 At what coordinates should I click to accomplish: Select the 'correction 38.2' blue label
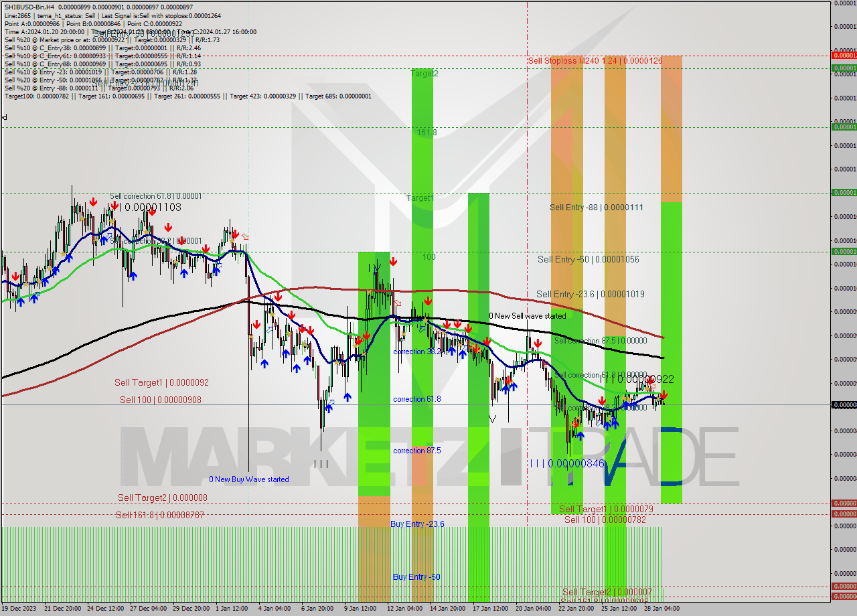pyautogui.click(x=417, y=352)
